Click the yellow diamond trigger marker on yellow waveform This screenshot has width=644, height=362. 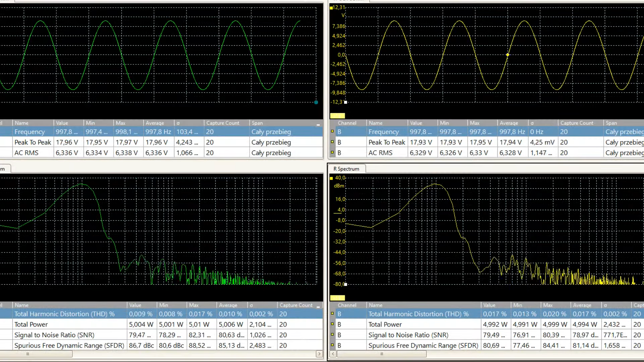pyautogui.click(x=507, y=55)
